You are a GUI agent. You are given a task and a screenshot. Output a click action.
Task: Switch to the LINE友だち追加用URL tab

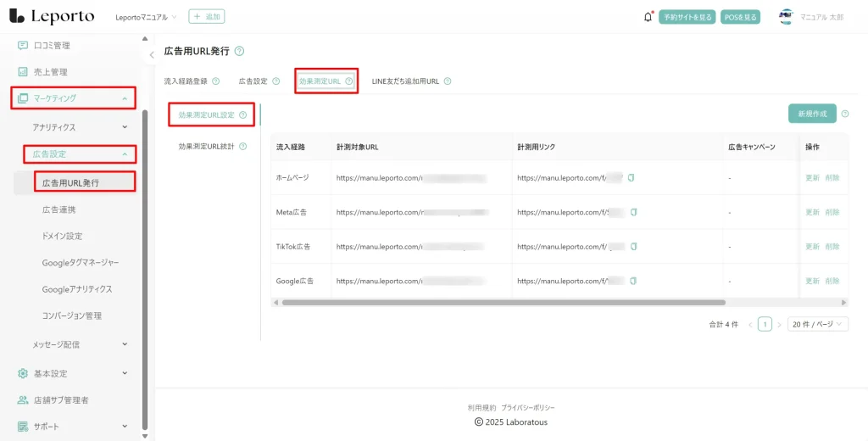tap(405, 81)
